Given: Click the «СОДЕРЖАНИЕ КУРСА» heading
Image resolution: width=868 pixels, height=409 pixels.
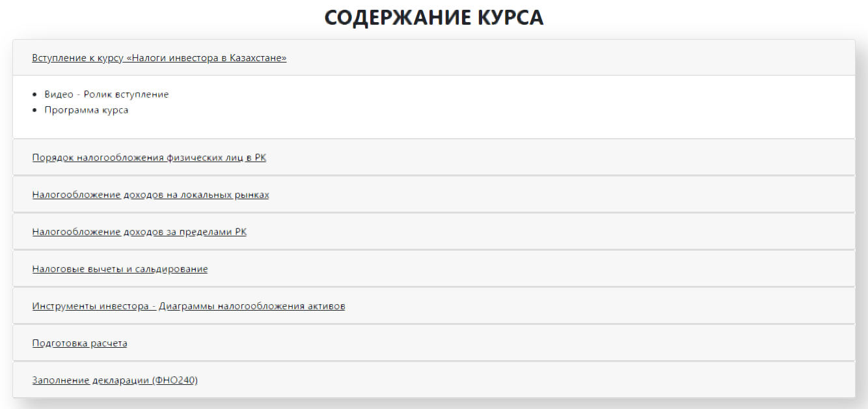Looking at the screenshot, I should tap(433, 18).
